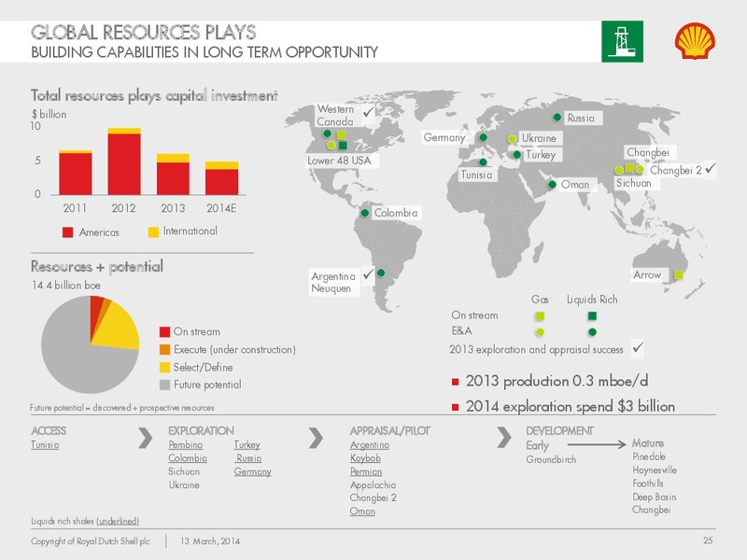
Task: Click the International yellow legend swatch
Action: (153, 231)
